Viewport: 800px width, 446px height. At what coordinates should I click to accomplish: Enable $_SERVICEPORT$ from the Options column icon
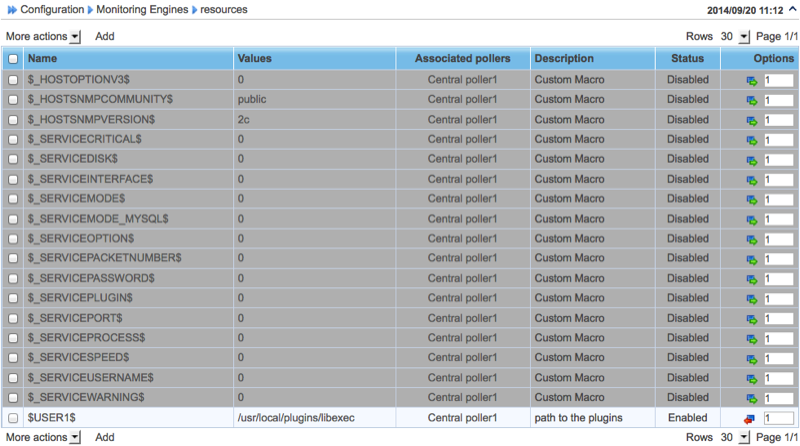tap(751, 318)
